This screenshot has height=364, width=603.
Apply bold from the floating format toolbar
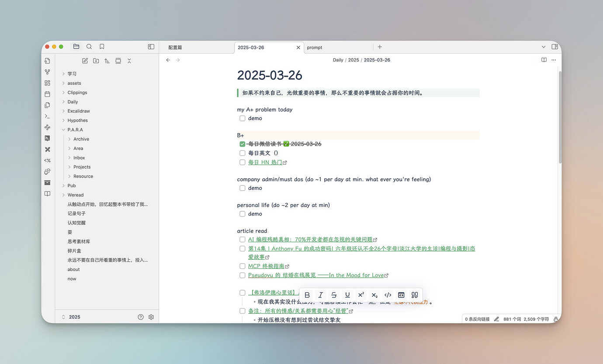click(307, 295)
